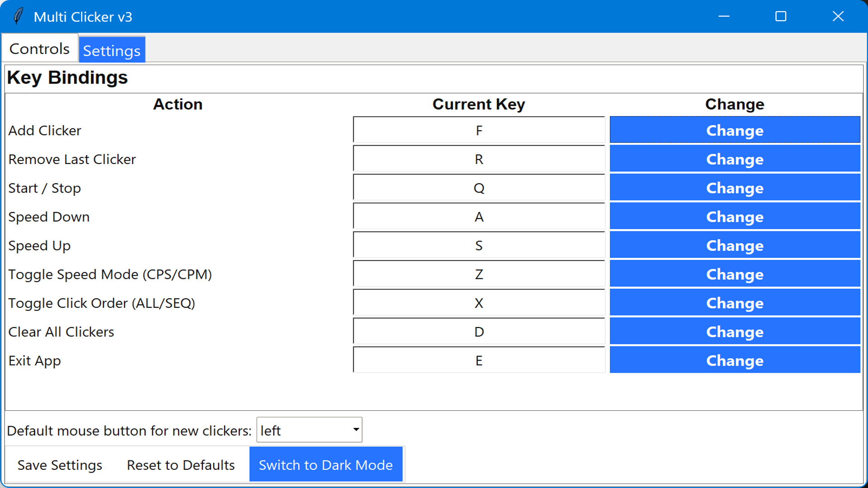Change the Speed Up key binding
This screenshot has height=488, width=868.
point(734,245)
